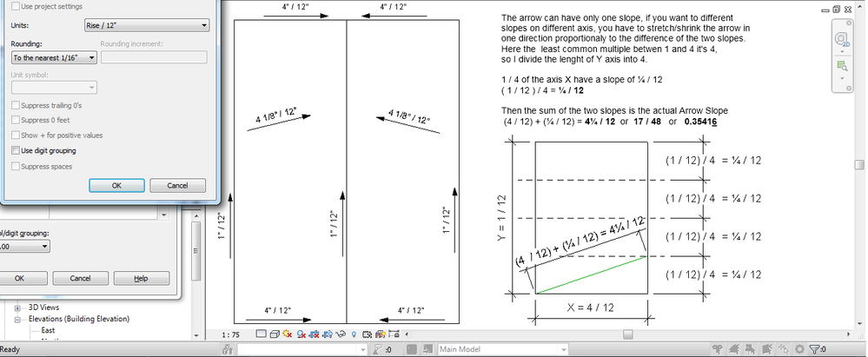Click the Reveal Hidden Elements lightbulb icon
This screenshot has height=357, width=868.
354,334
